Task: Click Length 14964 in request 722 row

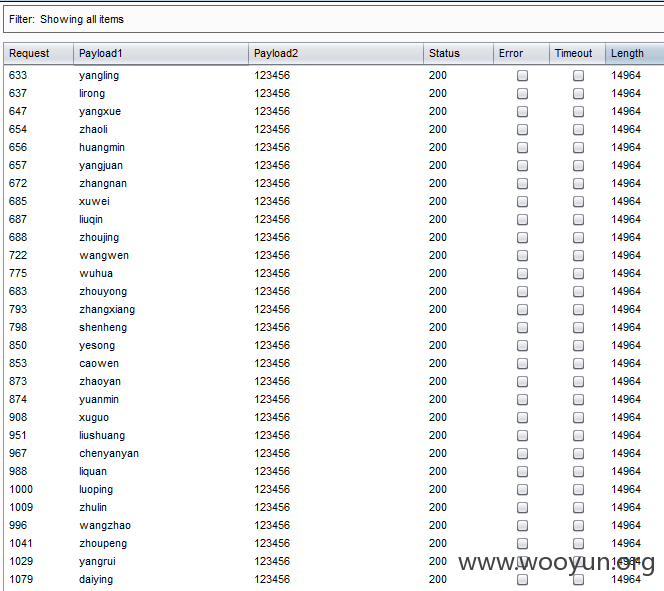Action: click(626, 255)
